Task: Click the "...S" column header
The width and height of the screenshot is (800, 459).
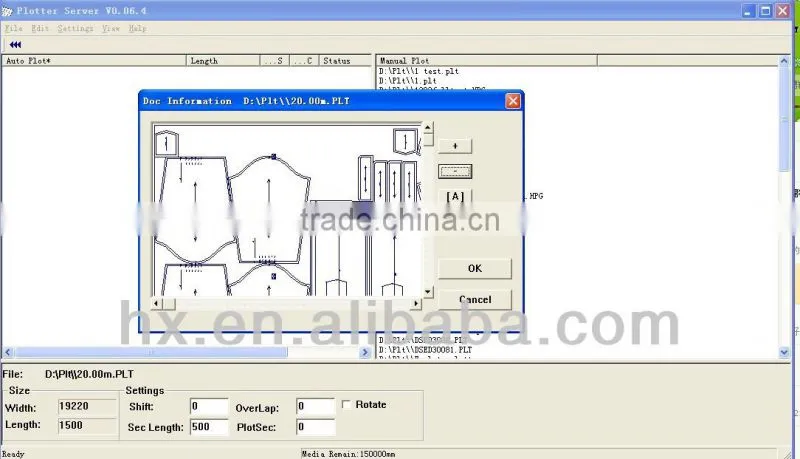Action: point(275,61)
